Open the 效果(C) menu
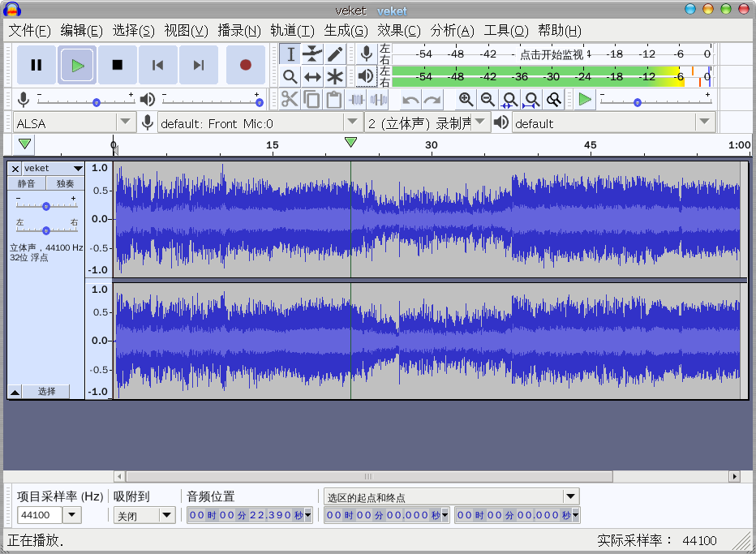 (x=399, y=31)
